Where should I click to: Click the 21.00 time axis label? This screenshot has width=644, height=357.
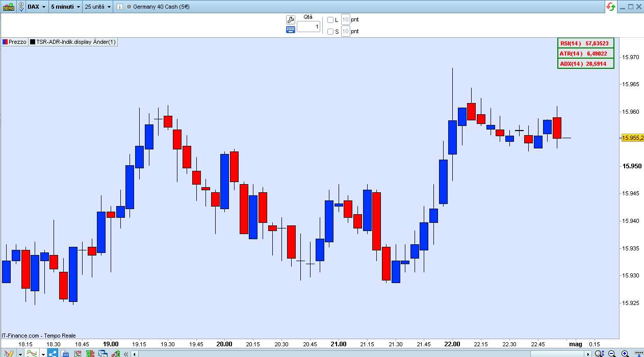pos(338,344)
